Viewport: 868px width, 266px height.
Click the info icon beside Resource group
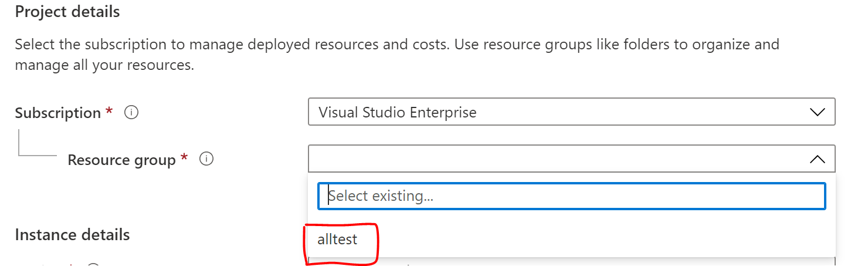click(206, 159)
